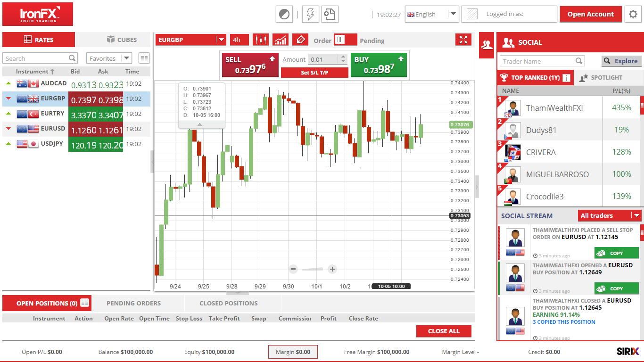Click the candlestick chart type icon

[261, 40]
